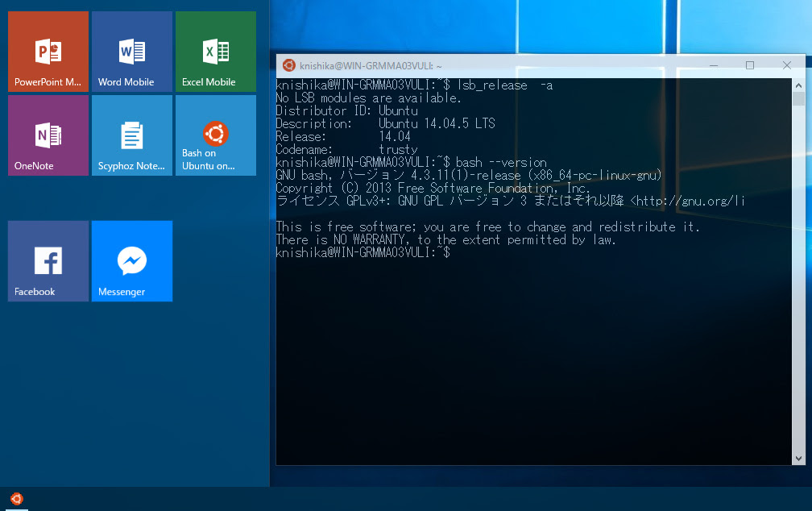This screenshot has height=511, width=812.
Task: Open the Bash on Ubuntu on Windows tile
Action: [x=216, y=135]
